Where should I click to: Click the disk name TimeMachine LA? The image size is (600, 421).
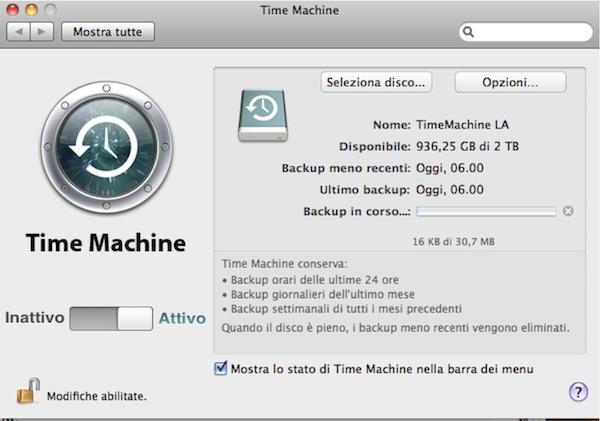[x=462, y=125]
